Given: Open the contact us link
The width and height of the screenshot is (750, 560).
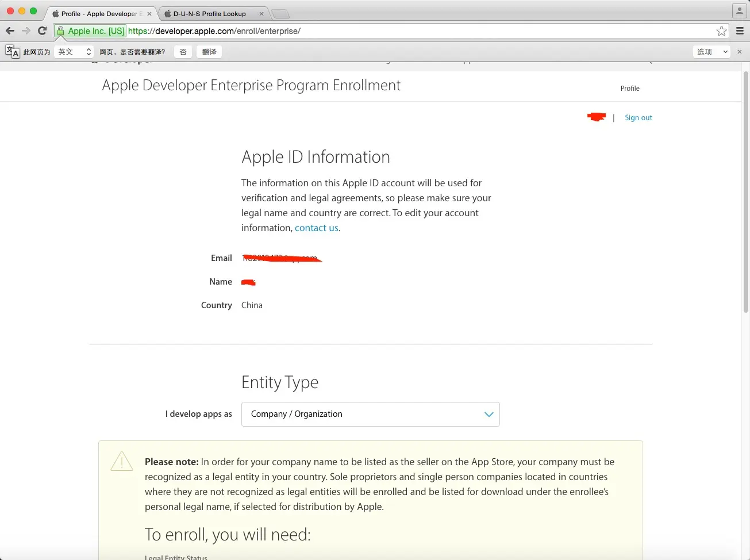Looking at the screenshot, I should [x=317, y=228].
